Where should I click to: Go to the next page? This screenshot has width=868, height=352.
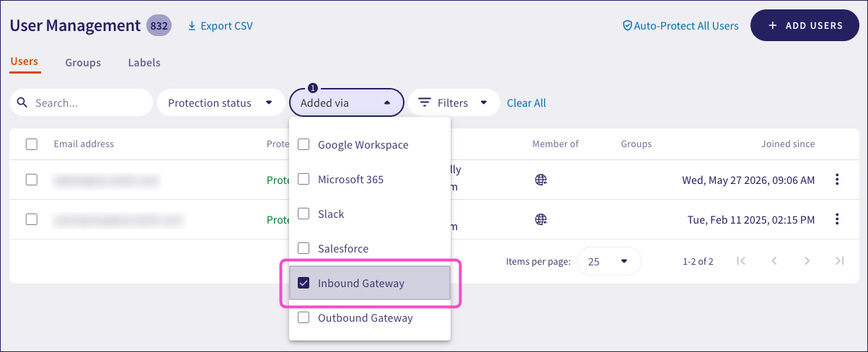pos(807,261)
